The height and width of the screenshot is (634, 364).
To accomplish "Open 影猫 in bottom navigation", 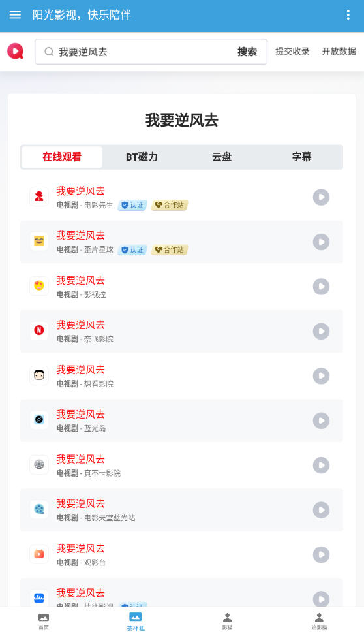I will [x=228, y=621].
